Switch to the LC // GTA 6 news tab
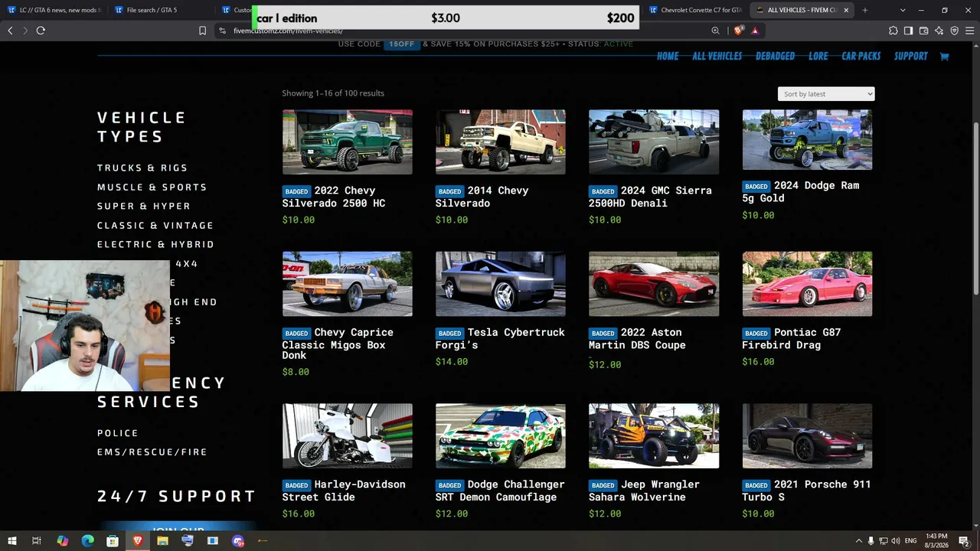This screenshot has width=980, height=551. (x=55, y=10)
